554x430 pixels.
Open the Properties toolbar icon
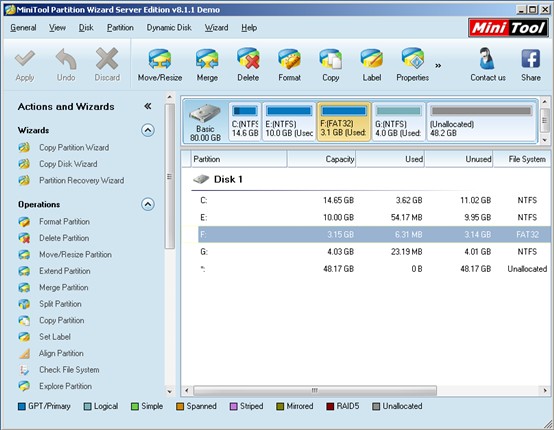pos(413,59)
